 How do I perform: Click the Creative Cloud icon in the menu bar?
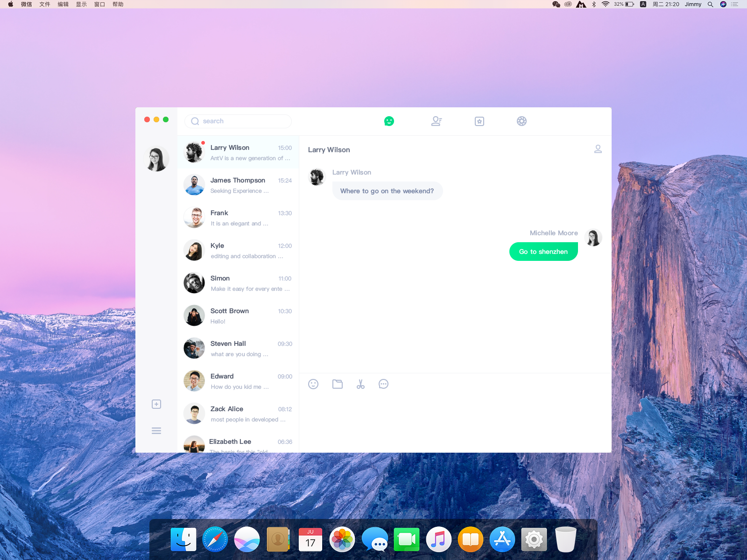(x=568, y=4)
